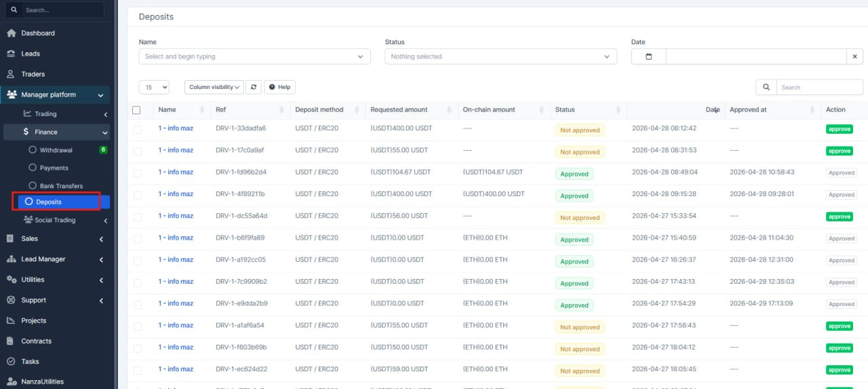
Task: Tick checkbox for row DRV-1-7c9909b2
Action: pos(138,282)
